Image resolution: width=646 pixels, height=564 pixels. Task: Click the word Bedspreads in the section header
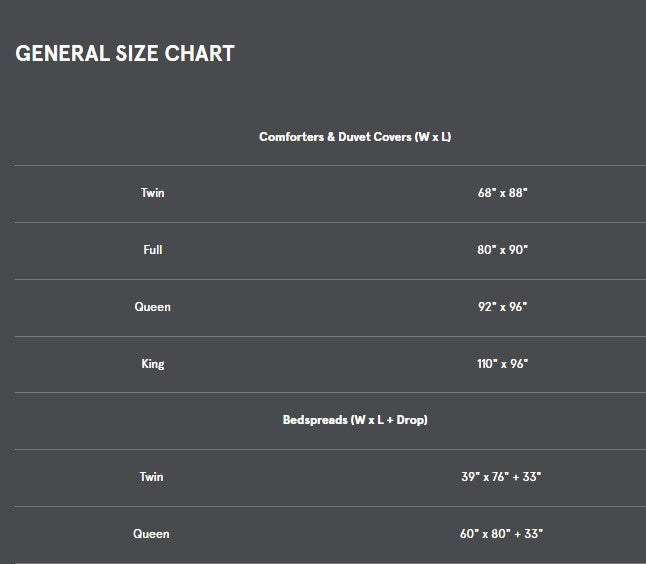click(x=315, y=420)
